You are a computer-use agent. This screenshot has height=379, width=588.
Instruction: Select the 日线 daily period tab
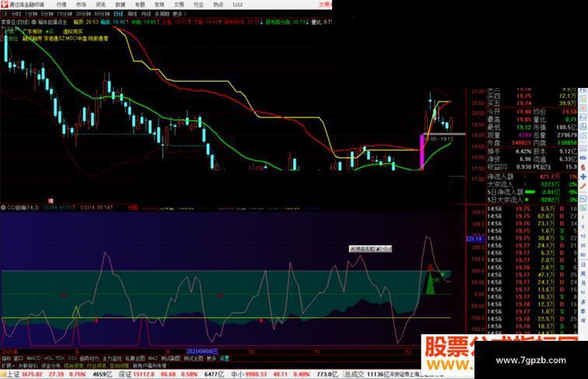118,14
